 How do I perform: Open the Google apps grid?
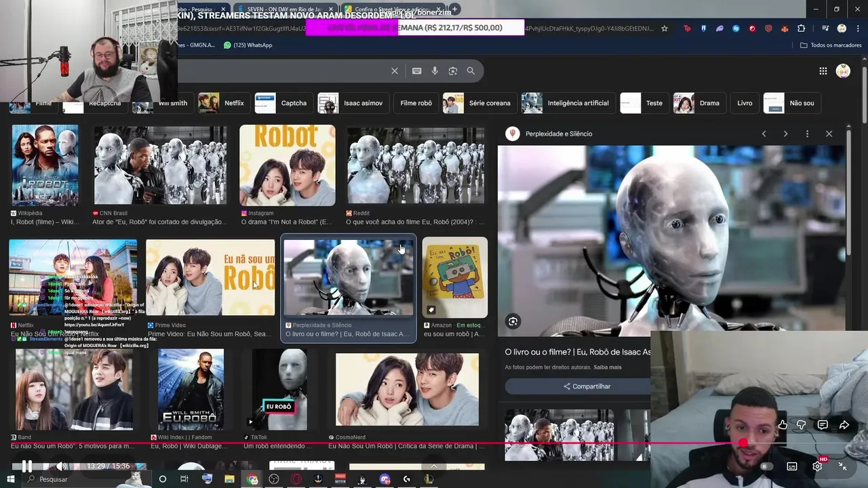pyautogui.click(x=823, y=71)
